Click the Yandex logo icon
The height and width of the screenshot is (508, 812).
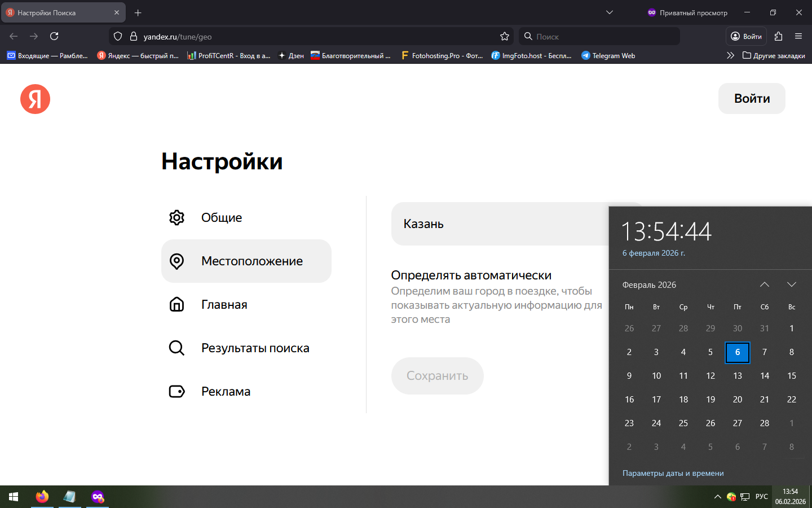(35, 99)
